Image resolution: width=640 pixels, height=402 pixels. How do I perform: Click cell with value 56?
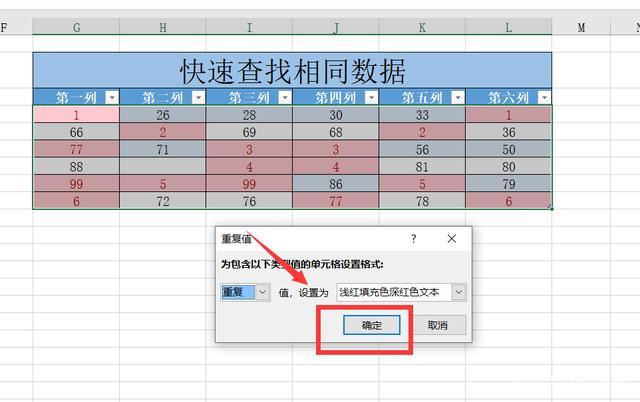tap(422, 149)
